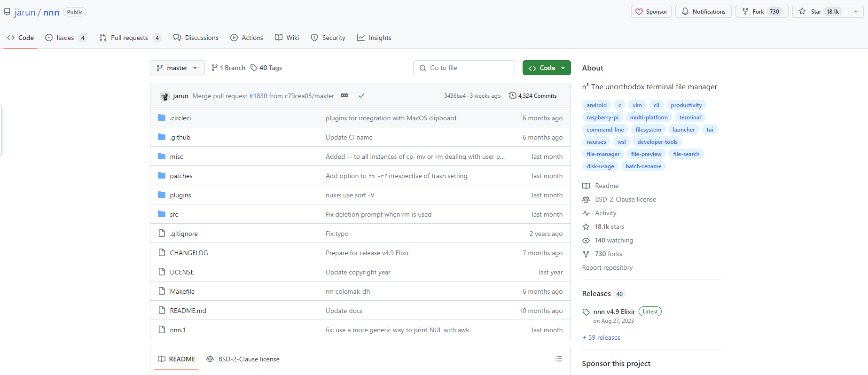The image size is (868, 375).
Task: Open the + 39 releases link
Action: (x=601, y=337)
